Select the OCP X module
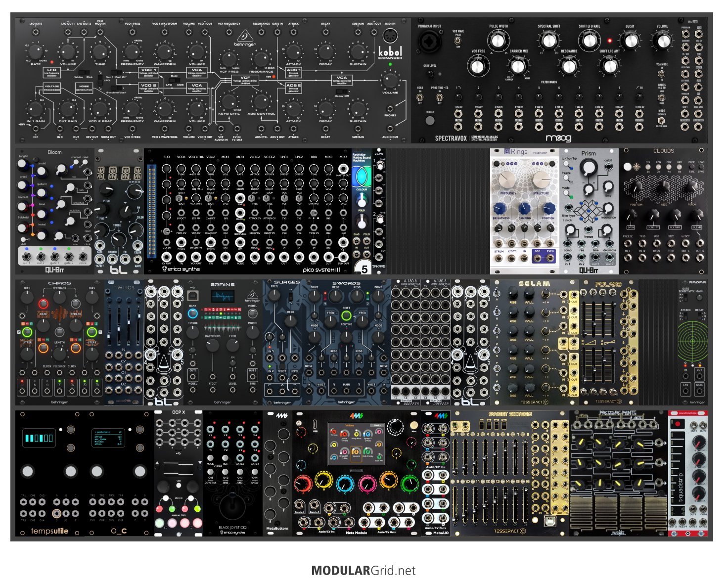 178,473
